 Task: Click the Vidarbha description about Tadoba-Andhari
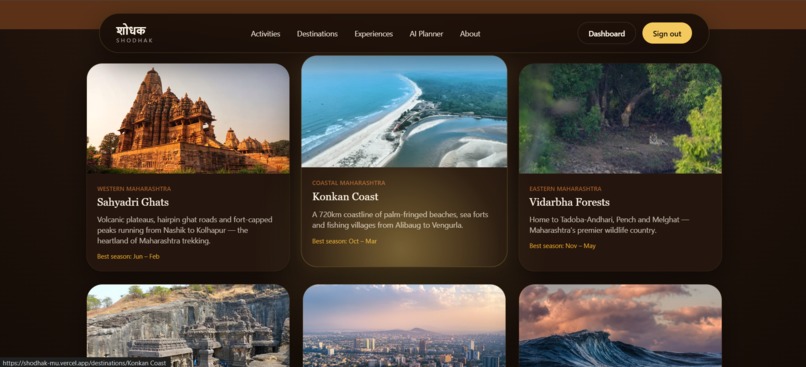tap(609, 225)
